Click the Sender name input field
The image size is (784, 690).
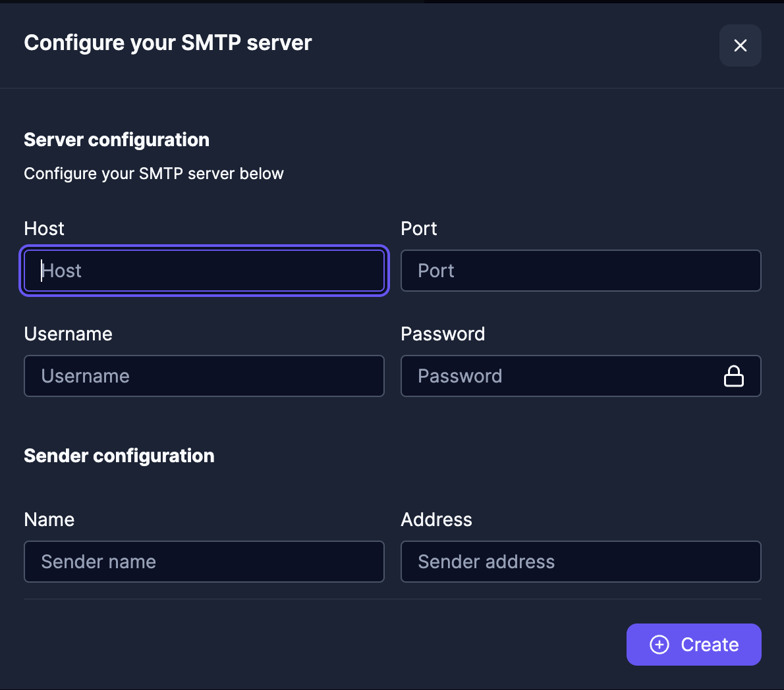coord(204,562)
